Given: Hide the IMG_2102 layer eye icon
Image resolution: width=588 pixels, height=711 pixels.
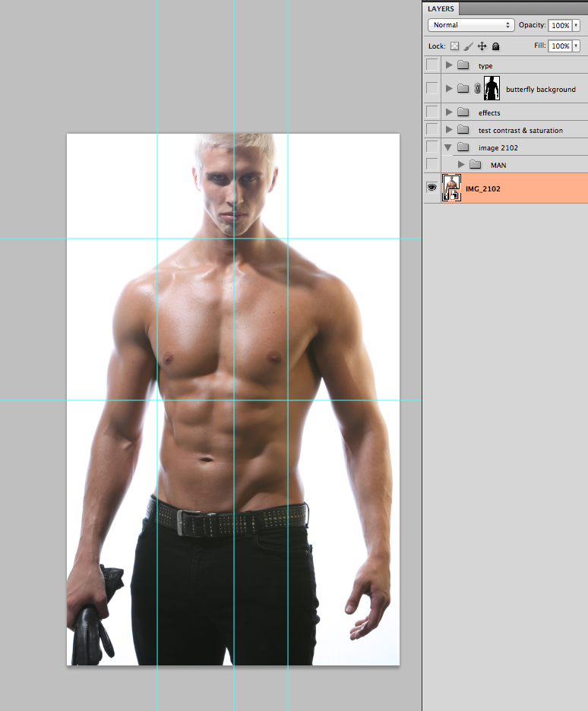Looking at the screenshot, I should click(432, 188).
